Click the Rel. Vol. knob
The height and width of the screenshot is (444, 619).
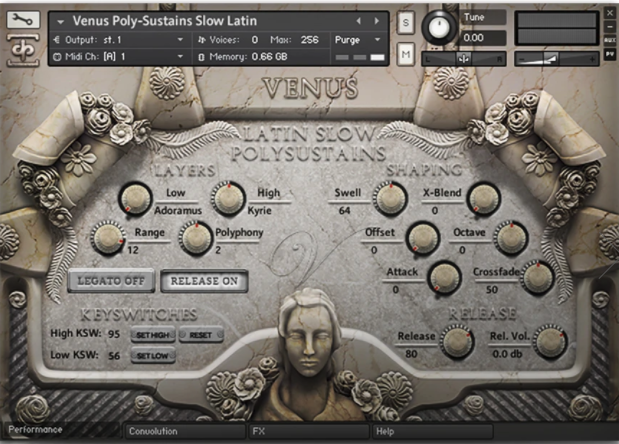point(550,342)
